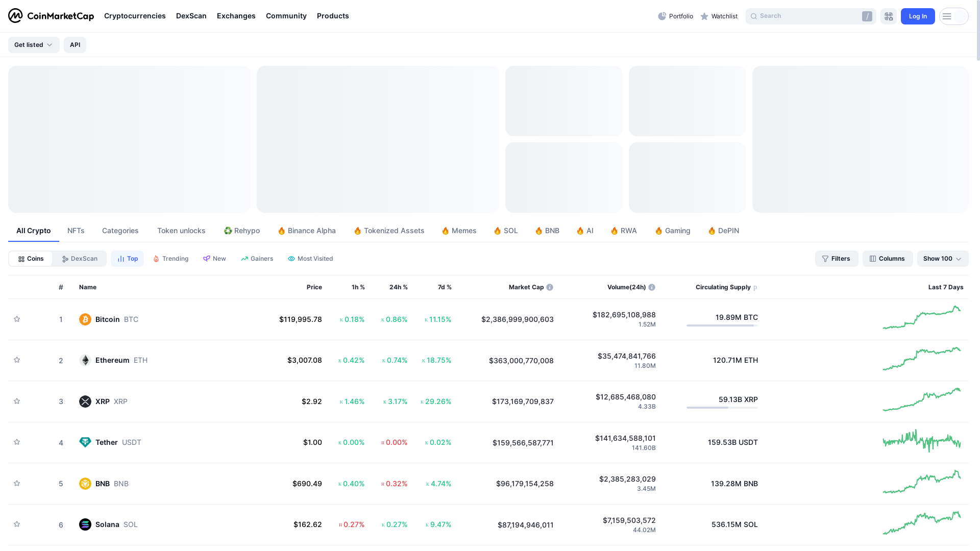Open the hamburger menu icon
980x551 pixels.
947,16
